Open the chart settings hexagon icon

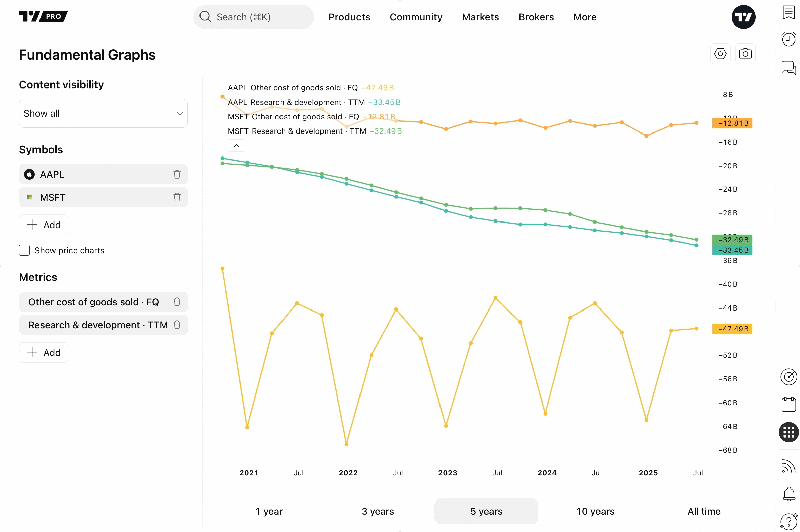coord(720,54)
